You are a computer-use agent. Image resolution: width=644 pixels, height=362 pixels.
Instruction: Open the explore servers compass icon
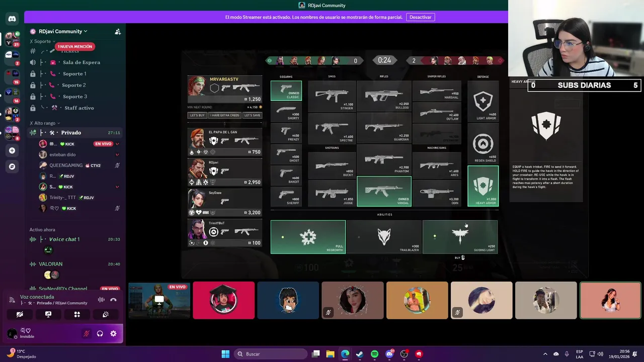point(12,166)
